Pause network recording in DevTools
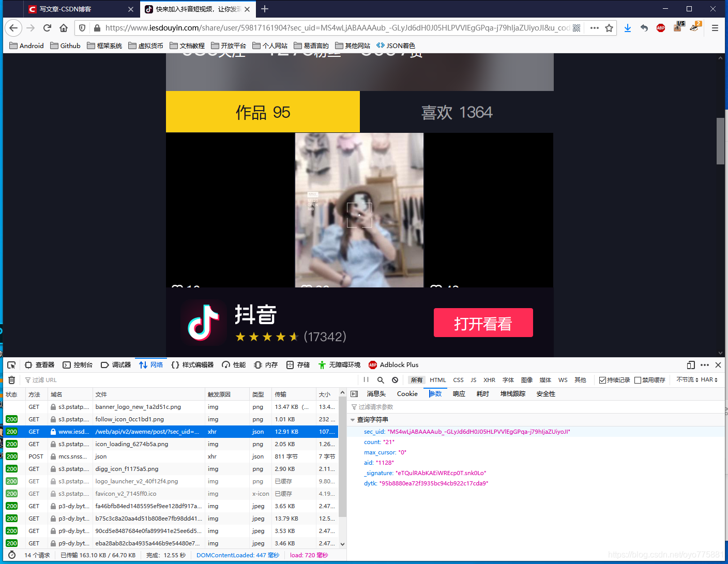Screen dimensions: 728x564 366,380
